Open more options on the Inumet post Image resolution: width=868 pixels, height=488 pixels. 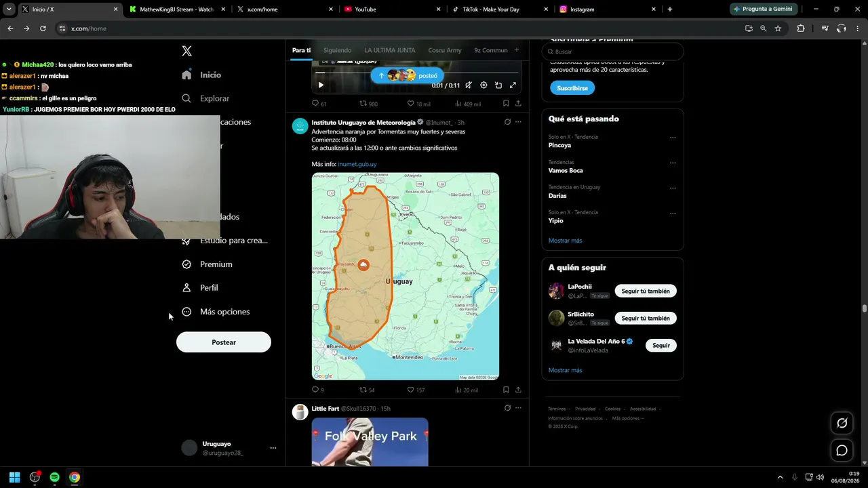[x=518, y=122]
